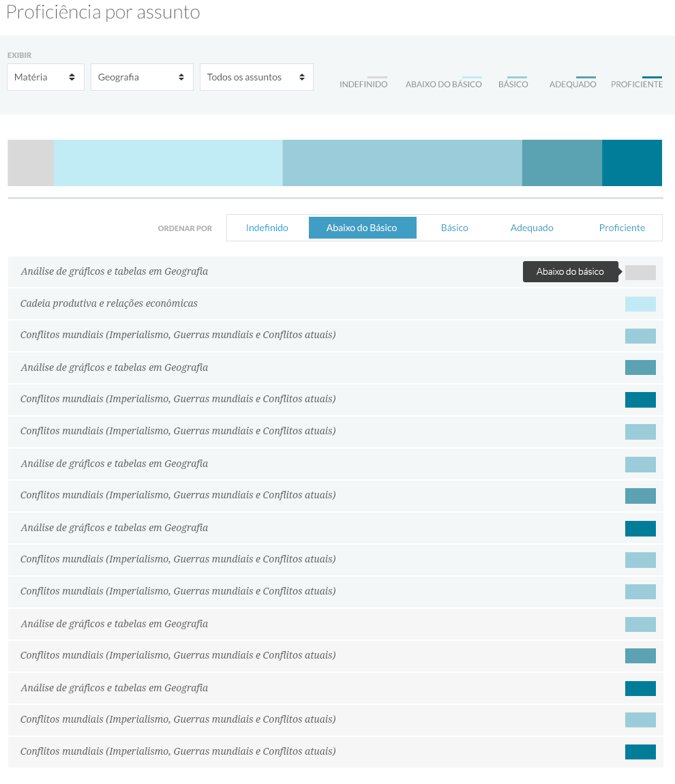675x784 pixels.
Task: Expand the Geografia subject dropdown
Action: pos(141,77)
